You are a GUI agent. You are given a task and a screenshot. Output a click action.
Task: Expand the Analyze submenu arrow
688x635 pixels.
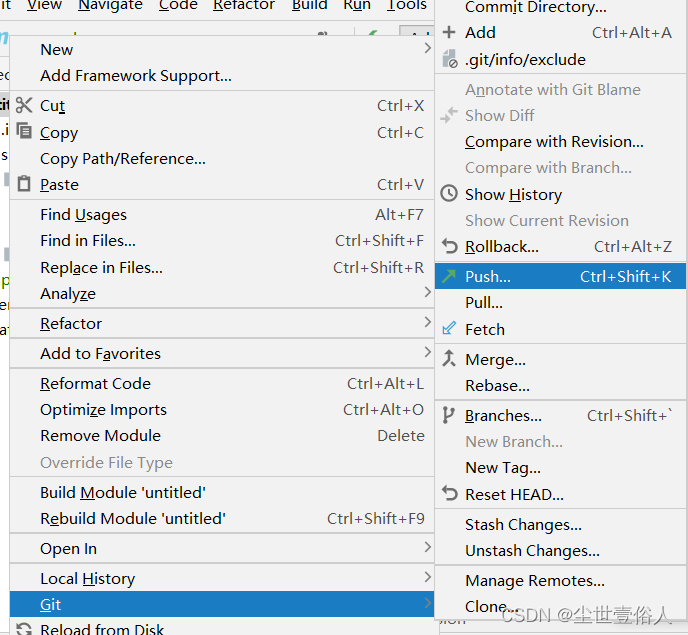pos(427,292)
